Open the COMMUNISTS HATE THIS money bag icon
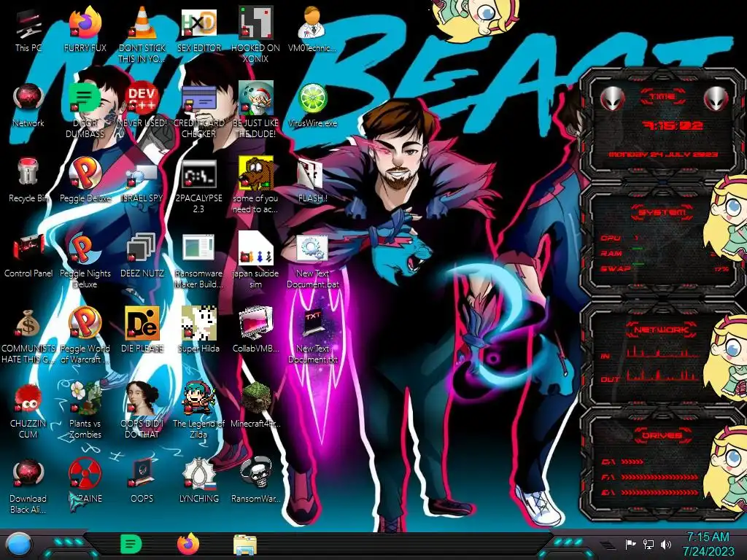Viewport: 747px width, 560px height. [28, 335]
